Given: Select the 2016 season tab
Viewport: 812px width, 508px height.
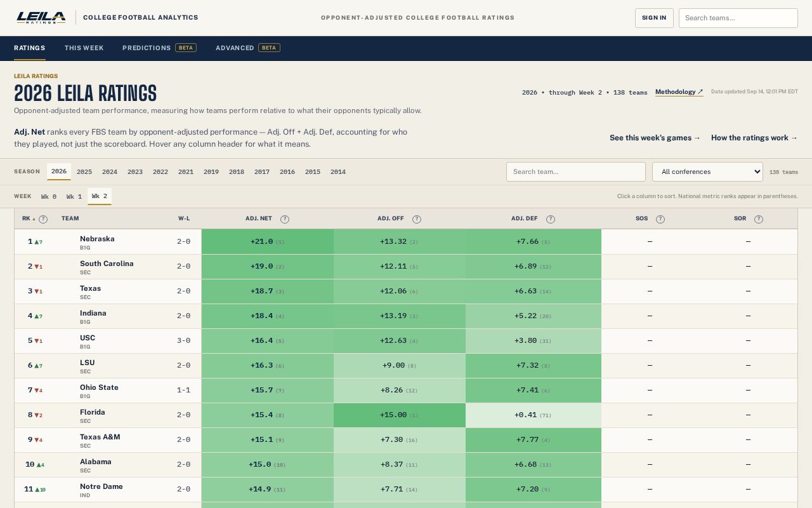Looking at the screenshot, I should click(x=287, y=172).
